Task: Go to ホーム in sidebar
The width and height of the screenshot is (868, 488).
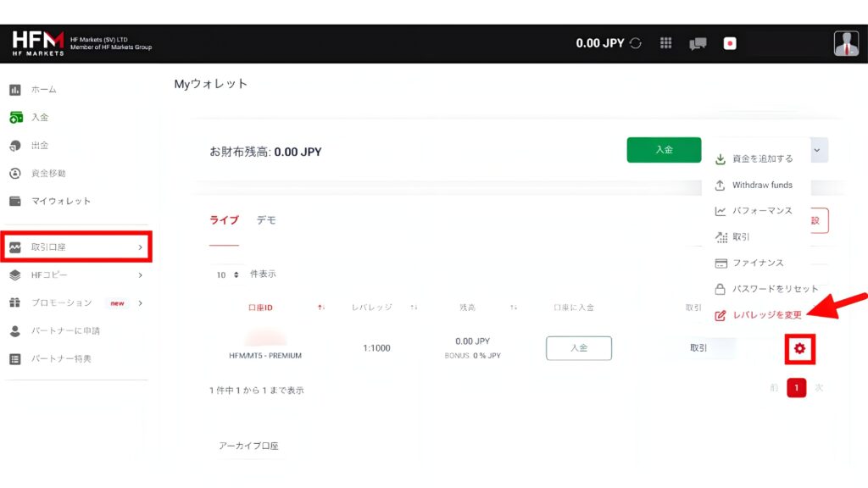Action: (x=43, y=90)
